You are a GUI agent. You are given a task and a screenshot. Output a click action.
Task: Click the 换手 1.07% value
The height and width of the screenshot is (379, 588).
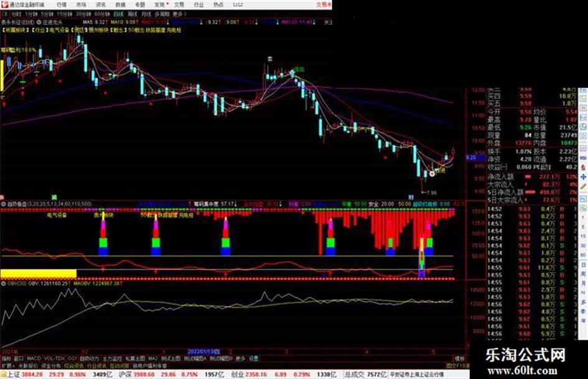pos(523,152)
